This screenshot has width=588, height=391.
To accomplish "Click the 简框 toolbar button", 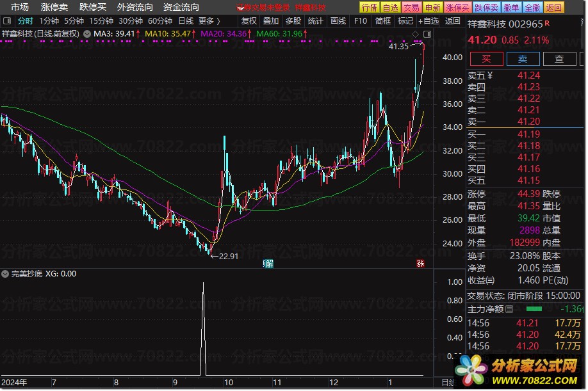I will 383,21.
